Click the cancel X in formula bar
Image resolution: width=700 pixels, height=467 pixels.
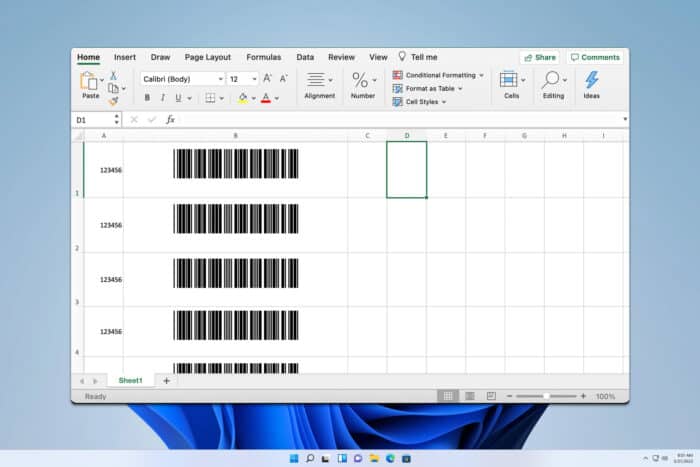[x=134, y=119]
